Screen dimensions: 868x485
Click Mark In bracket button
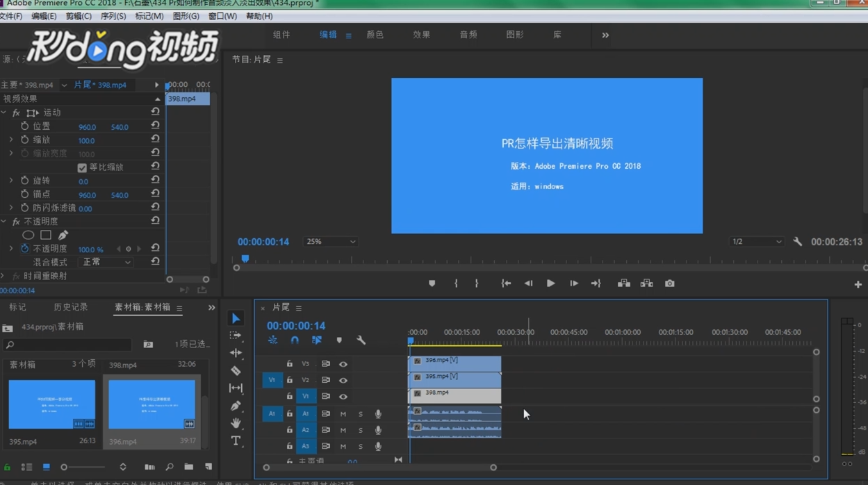click(456, 283)
